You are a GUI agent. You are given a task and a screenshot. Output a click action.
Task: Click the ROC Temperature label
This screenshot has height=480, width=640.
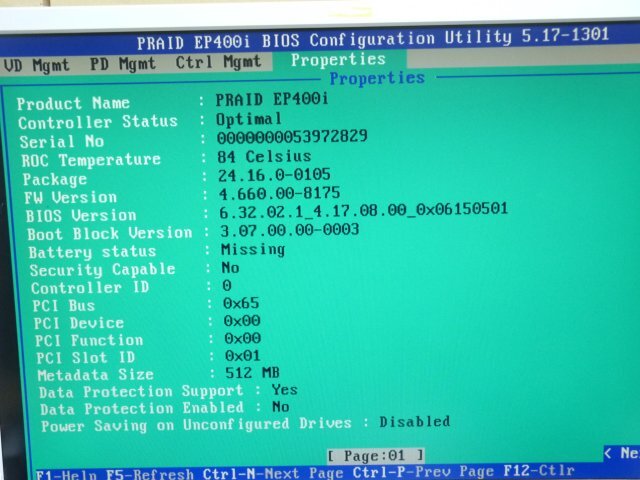91,160
